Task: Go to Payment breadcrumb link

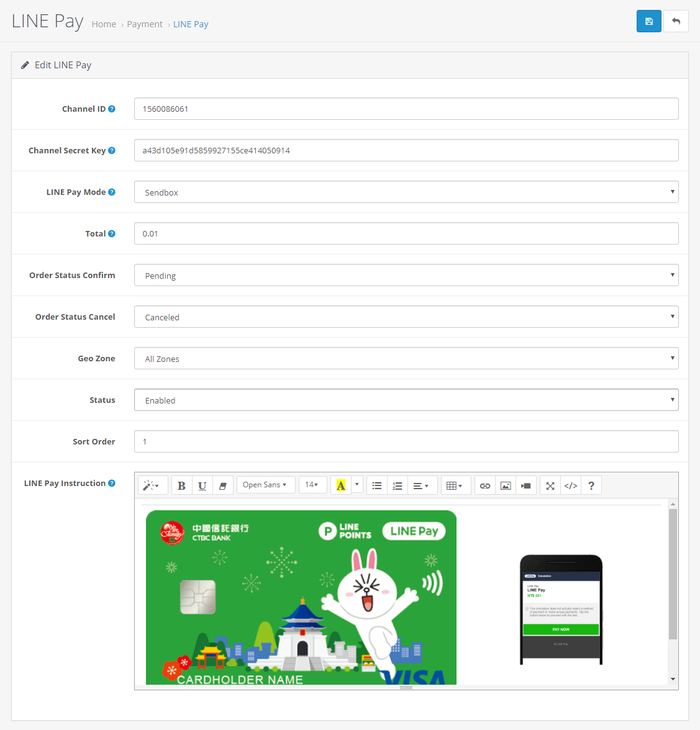Action: 145,24
